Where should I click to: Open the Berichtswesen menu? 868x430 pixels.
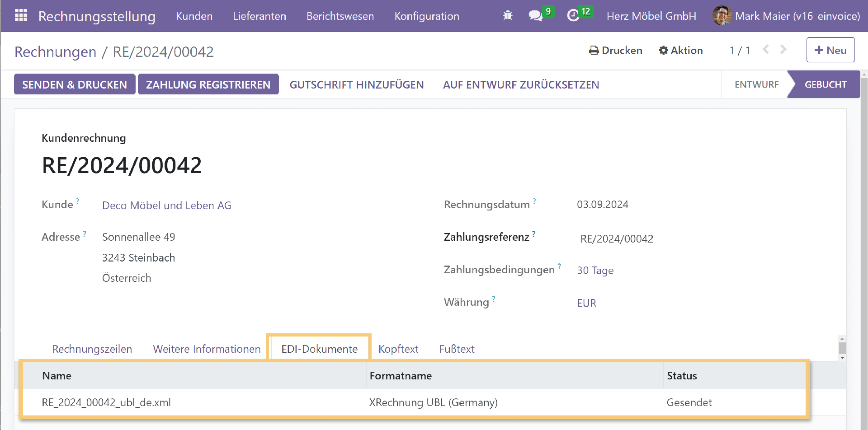pos(340,16)
